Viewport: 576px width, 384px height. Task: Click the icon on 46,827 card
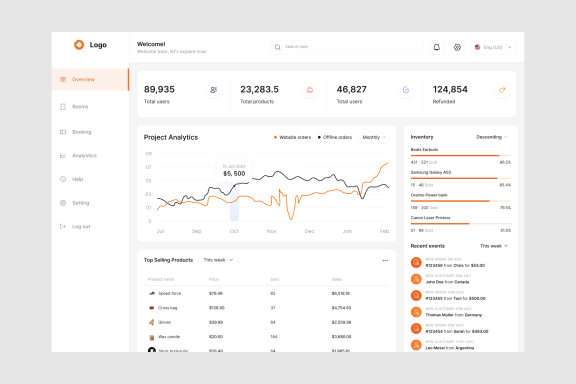click(406, 90)
